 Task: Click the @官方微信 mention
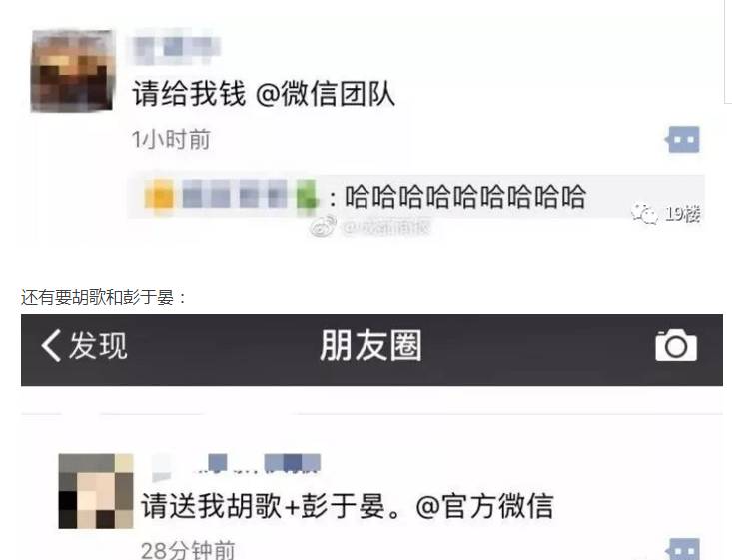[484, 506]
